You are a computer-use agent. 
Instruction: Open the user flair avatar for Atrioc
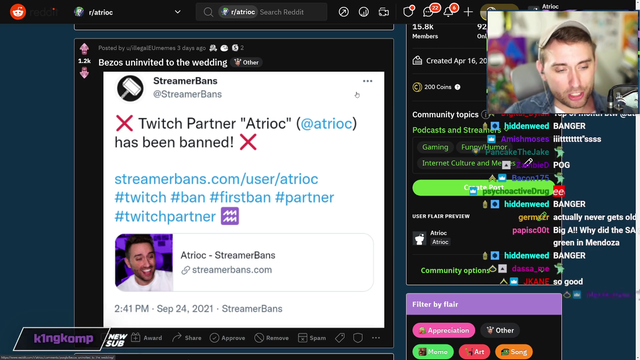tap(419, 238)
